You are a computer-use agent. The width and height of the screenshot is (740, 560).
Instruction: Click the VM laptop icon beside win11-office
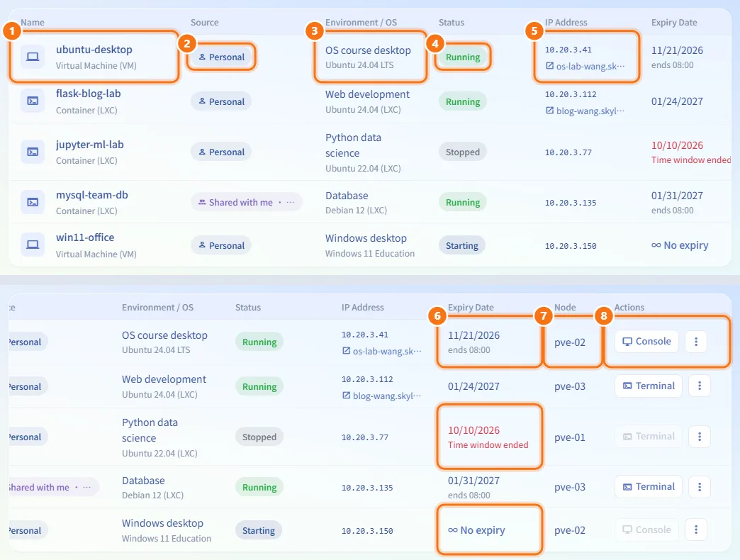(x=33, y=245)
